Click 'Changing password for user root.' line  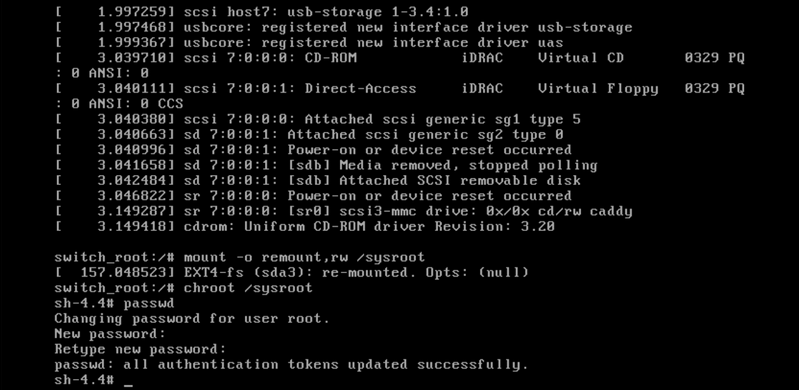[192, 319]
